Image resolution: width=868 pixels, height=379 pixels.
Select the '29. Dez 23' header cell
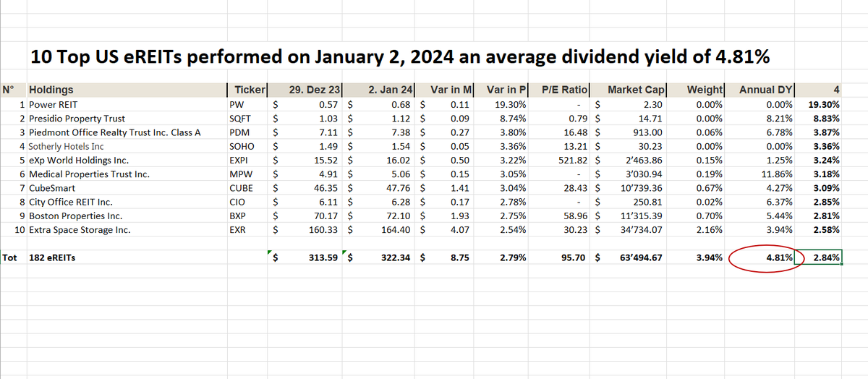[x=306, y=90]
